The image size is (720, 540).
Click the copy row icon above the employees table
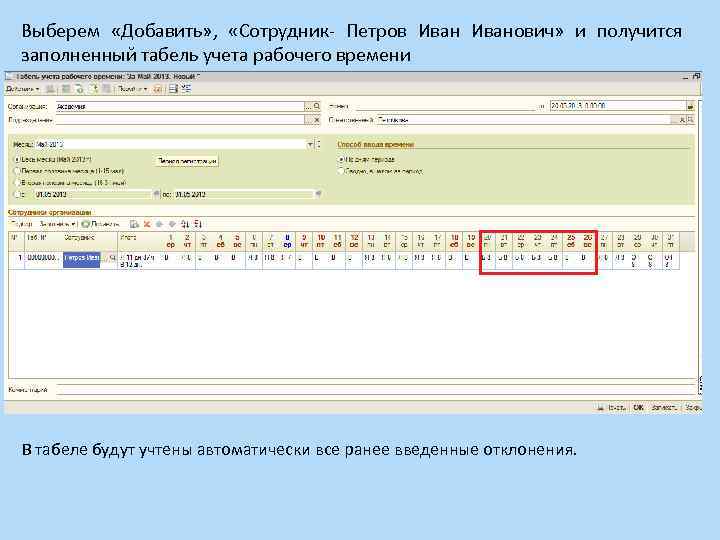(134, 224)
